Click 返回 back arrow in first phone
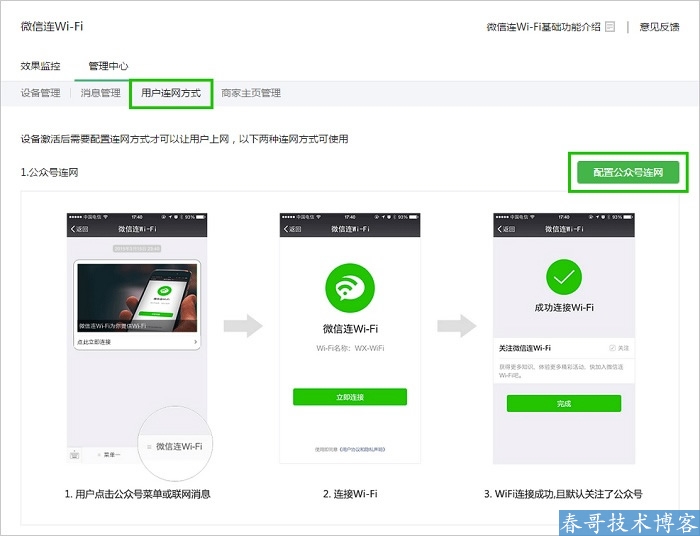 pyautogui.click(x=79, y=229)
